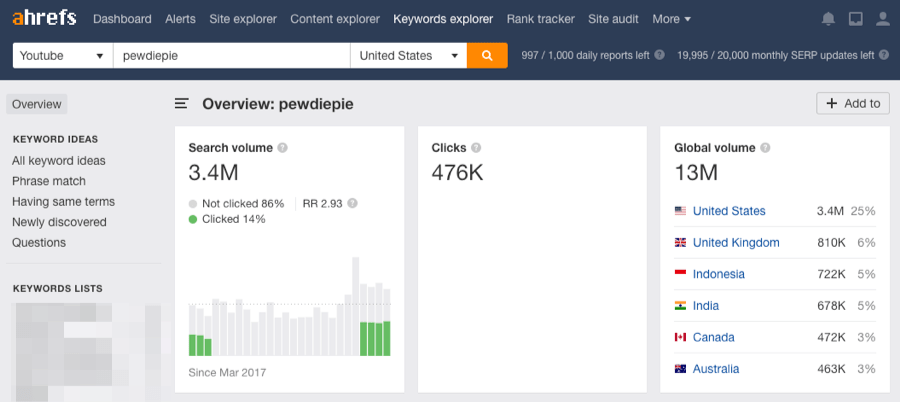The image size is (900, 402).
Task: Click the orange search magnifier button
Action: (x=487, y=56)
